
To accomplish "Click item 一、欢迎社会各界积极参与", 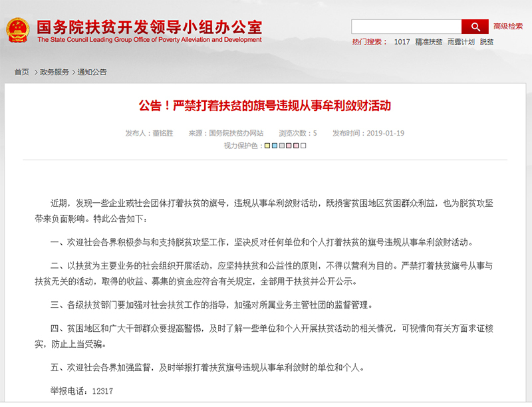I will (261, 242).
